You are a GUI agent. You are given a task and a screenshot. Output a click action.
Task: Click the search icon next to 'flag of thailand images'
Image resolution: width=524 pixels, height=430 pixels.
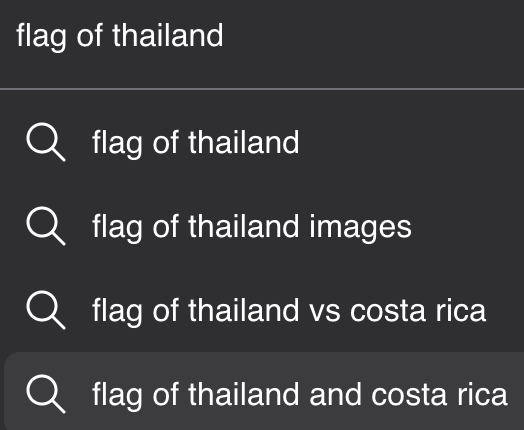46,226
